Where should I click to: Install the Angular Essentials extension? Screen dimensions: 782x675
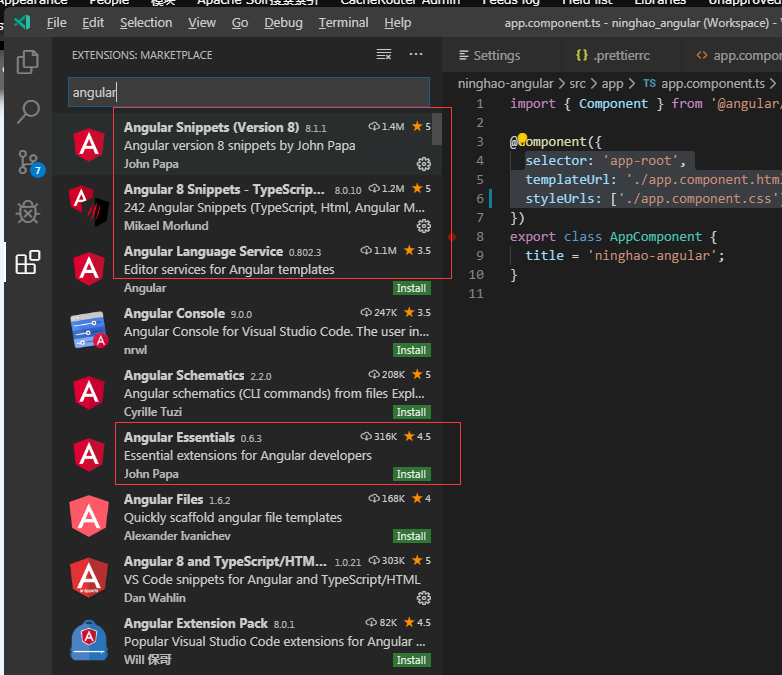click(x=411, y=474)
